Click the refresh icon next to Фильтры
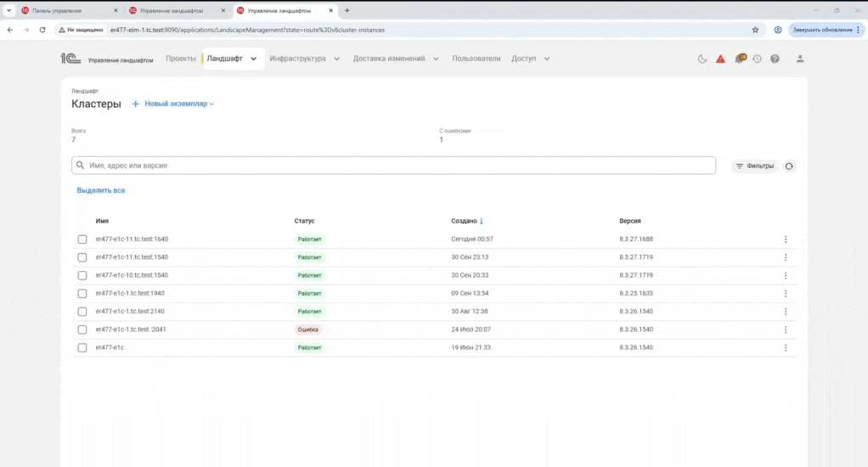Image resolution: width=868 pixels, height=467 pixels. pos(789,166)
